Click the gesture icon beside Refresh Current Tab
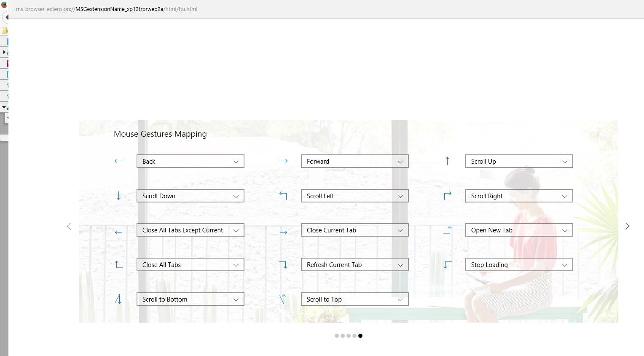The width and height of the screenshot is (644, 356). tap(284, 264)
